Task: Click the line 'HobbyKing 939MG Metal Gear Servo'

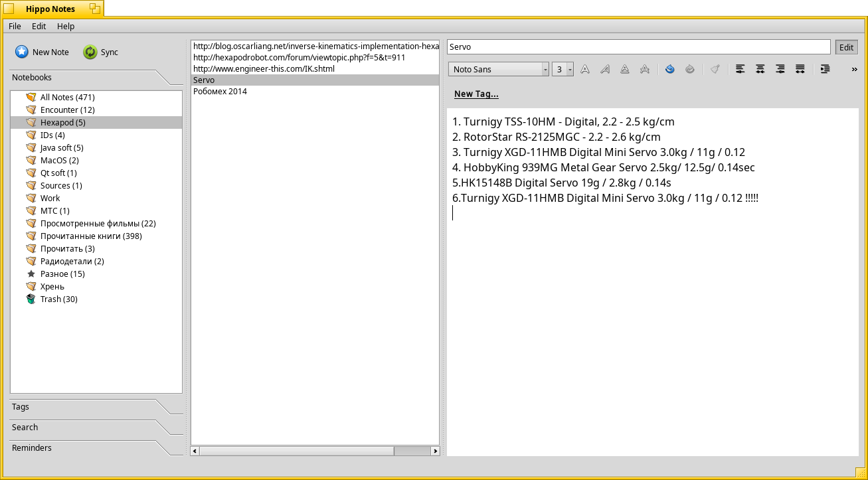Action: click(603, 168)
